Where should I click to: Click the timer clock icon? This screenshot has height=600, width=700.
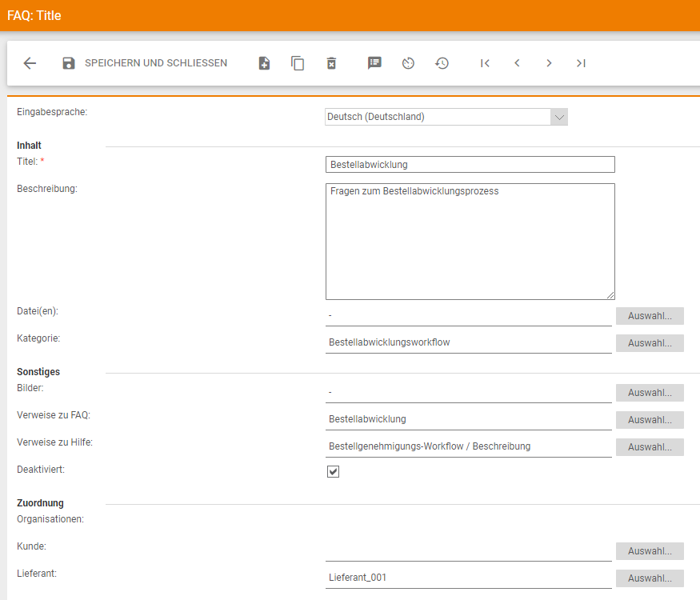408,63
